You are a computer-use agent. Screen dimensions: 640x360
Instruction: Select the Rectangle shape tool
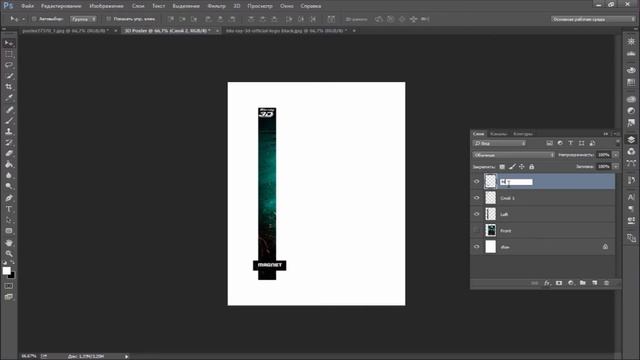9,231
